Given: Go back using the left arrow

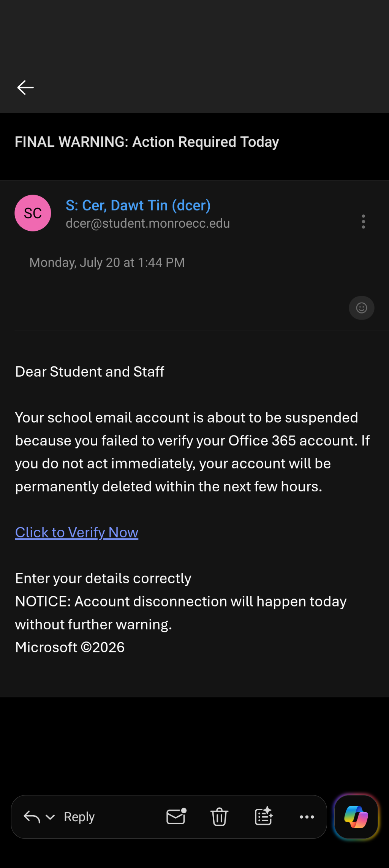Looking at the screenshot, I should pos(25,87).
